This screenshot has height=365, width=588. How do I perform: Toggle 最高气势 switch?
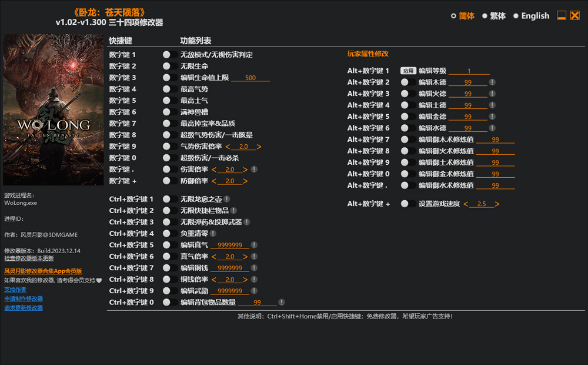[x=170, y=89]
